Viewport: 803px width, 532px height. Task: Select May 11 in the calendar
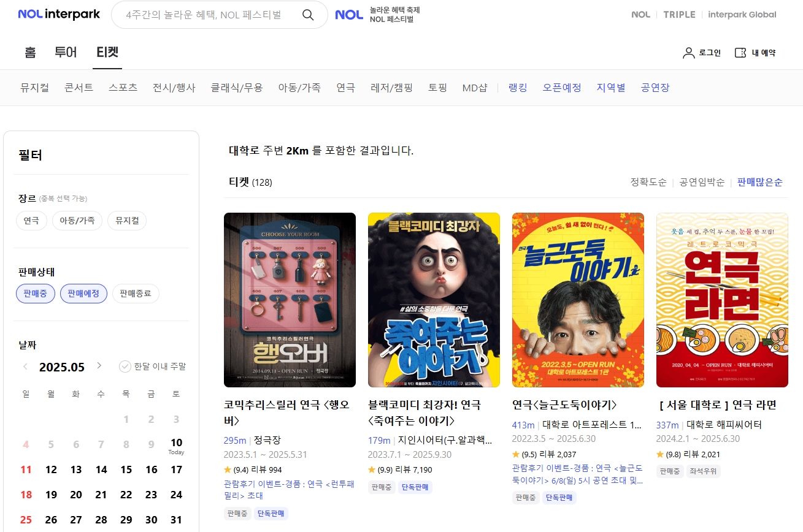pos(26,469)
